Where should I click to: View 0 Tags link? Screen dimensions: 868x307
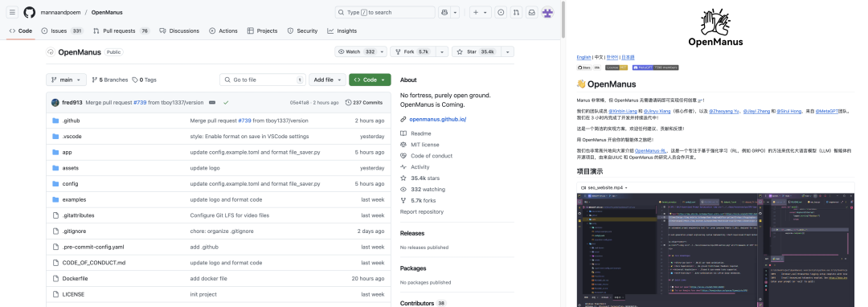[x=145, y=80]
